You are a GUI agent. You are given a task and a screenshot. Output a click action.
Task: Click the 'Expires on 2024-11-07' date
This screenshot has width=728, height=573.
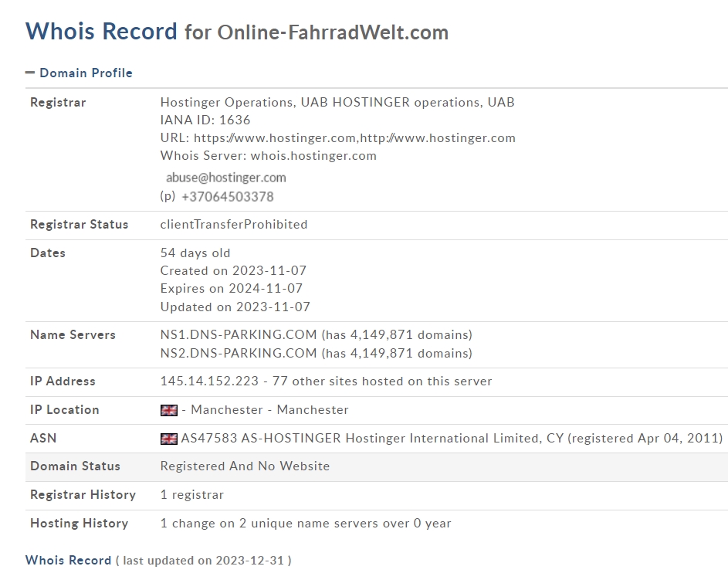click(x=231, y=288)
